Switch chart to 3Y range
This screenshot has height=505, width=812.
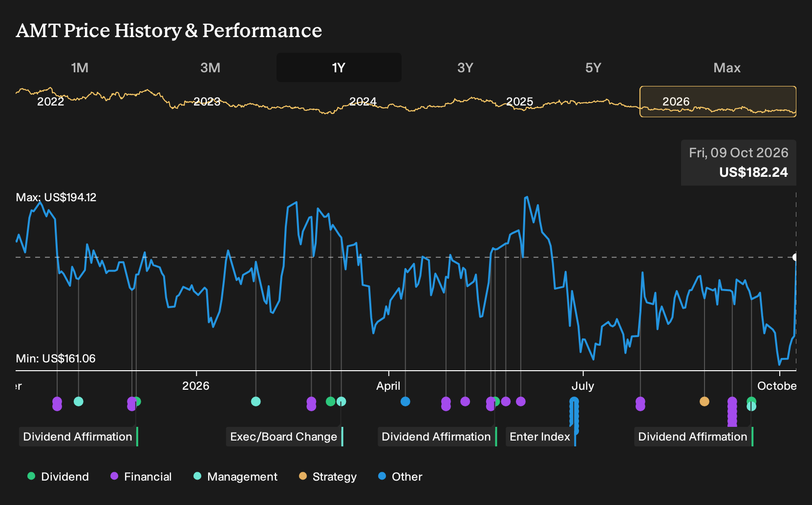tap(465, 67)
